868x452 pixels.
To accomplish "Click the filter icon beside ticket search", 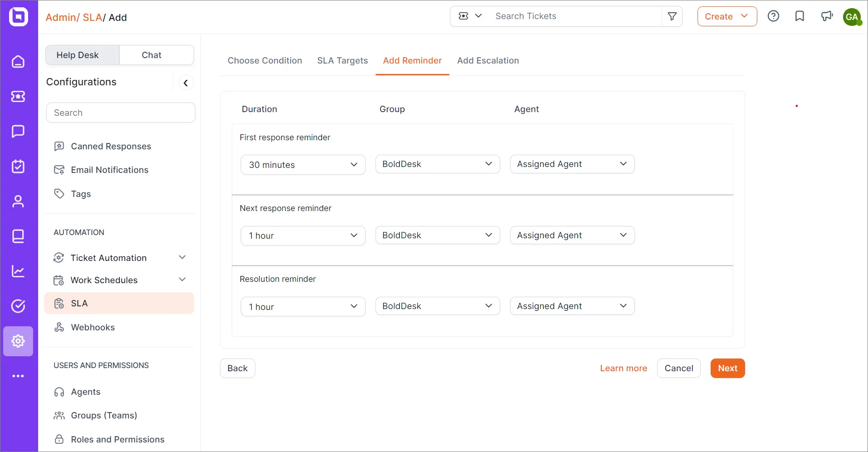I will pyautogui.click(x=672, y=16).
